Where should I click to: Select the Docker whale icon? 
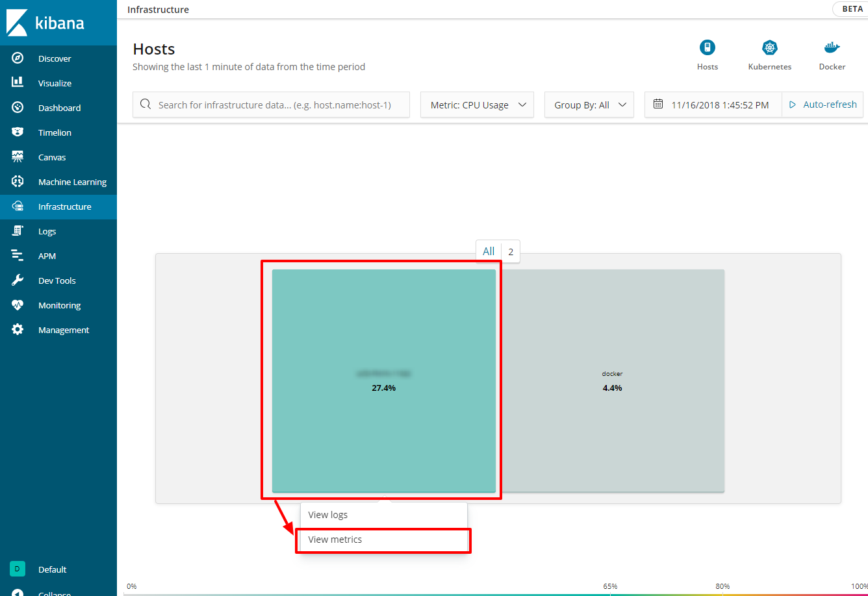832,47
